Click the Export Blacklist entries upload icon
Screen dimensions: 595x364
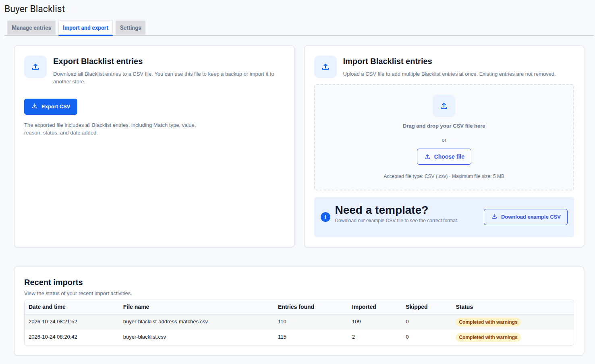(35, 67)
